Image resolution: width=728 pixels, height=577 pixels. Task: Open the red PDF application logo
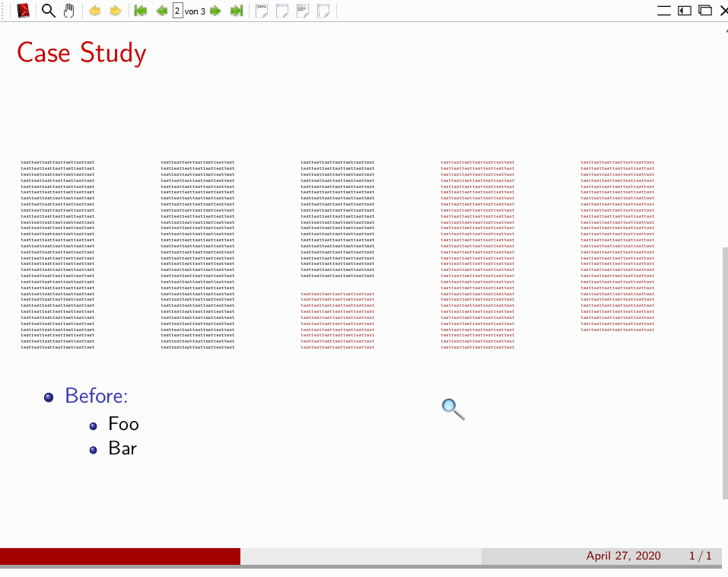pyautogui.click(x=23, y=11)
